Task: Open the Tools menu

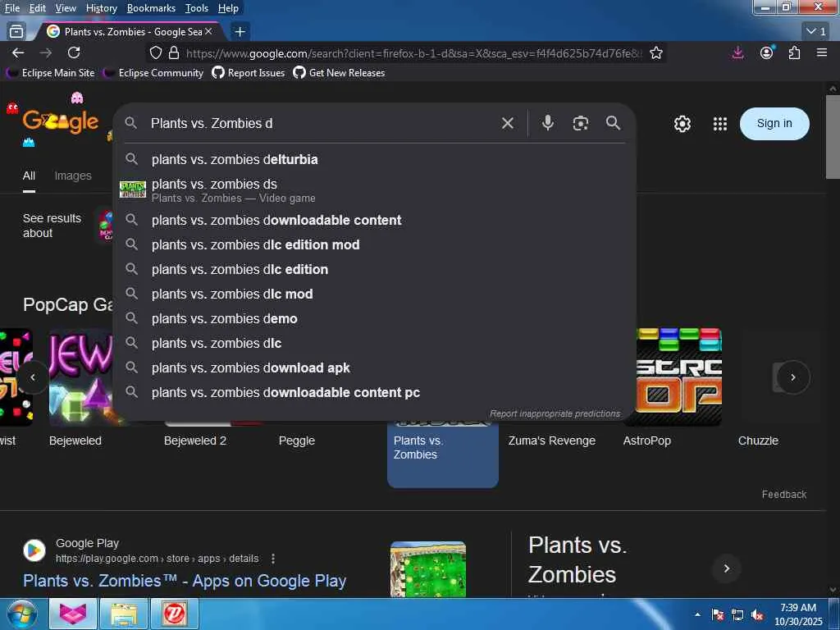Action: tap(197, 8)
